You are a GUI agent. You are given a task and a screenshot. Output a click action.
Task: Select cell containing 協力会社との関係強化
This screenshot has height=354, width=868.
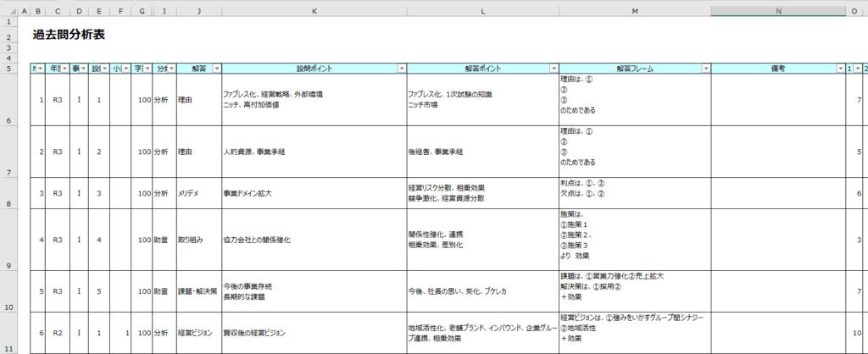(x=314, y=240)
